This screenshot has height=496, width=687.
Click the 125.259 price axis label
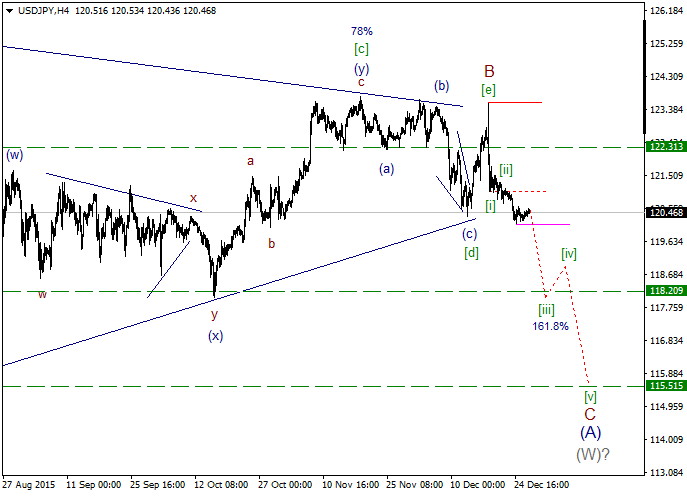tap(666, 43)
